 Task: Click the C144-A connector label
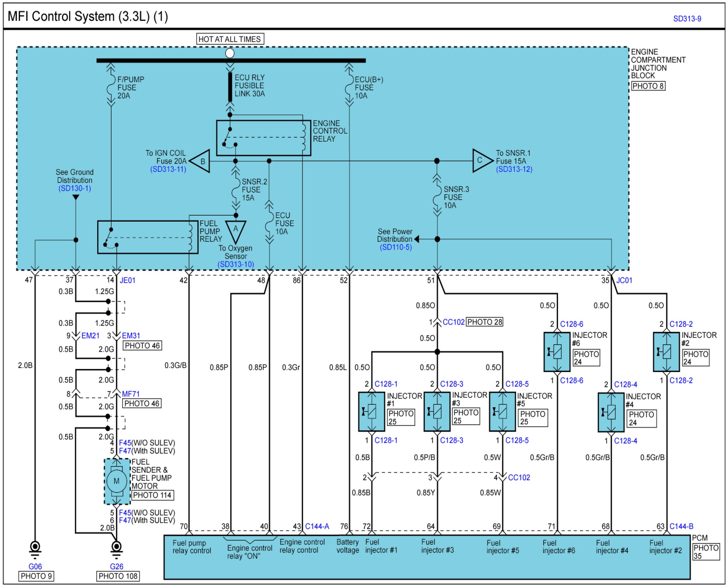click(x=317, y=526)
